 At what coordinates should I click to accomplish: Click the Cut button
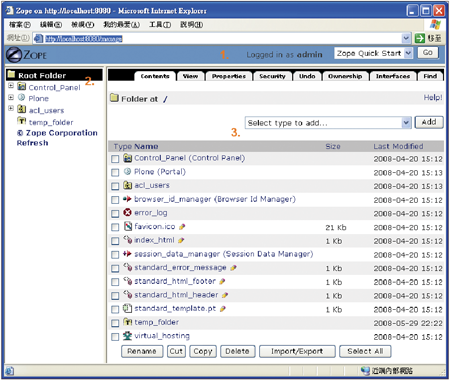coord(176,351)
